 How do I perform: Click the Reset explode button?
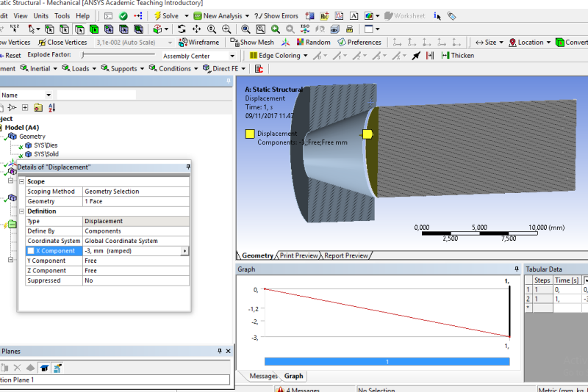click(x=10, y=55)
